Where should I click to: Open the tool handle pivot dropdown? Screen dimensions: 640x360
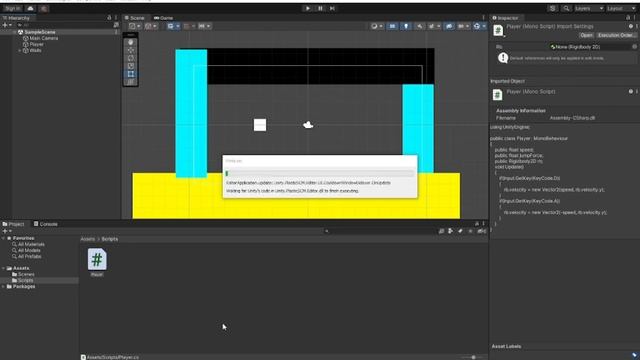135,26
